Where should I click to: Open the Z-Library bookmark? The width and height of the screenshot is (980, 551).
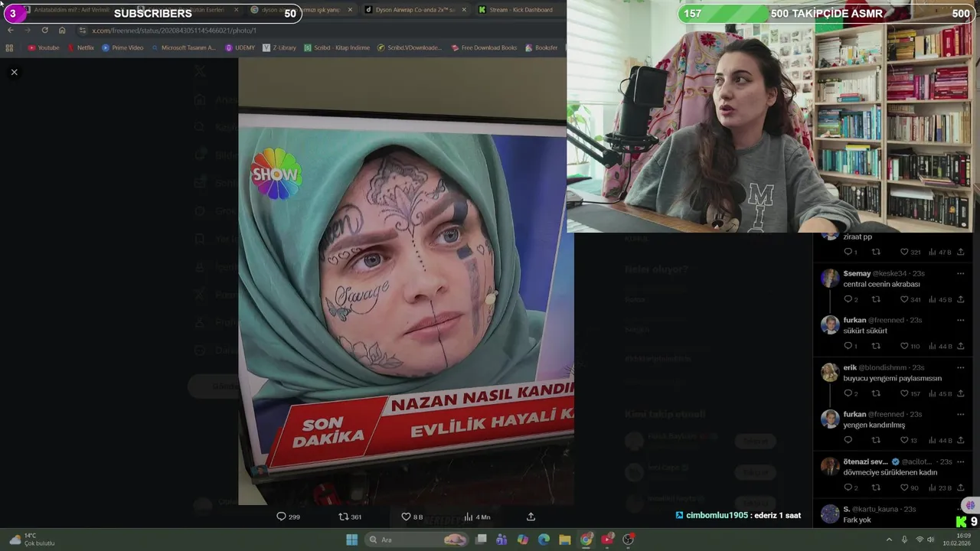279,47
